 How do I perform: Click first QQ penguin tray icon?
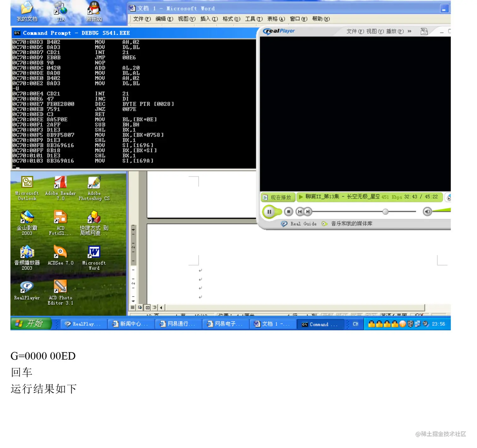point(372,324)
